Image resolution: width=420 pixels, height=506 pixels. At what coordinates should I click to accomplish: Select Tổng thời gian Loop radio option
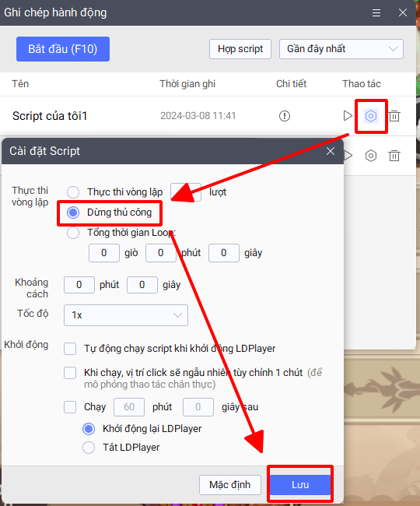(73, 233)
